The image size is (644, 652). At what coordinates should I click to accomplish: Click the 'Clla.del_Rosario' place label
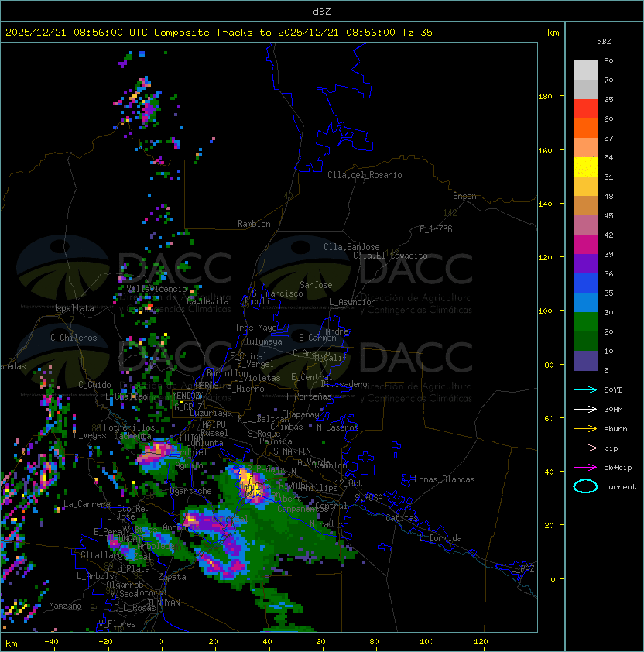click(x=365, y=175)
